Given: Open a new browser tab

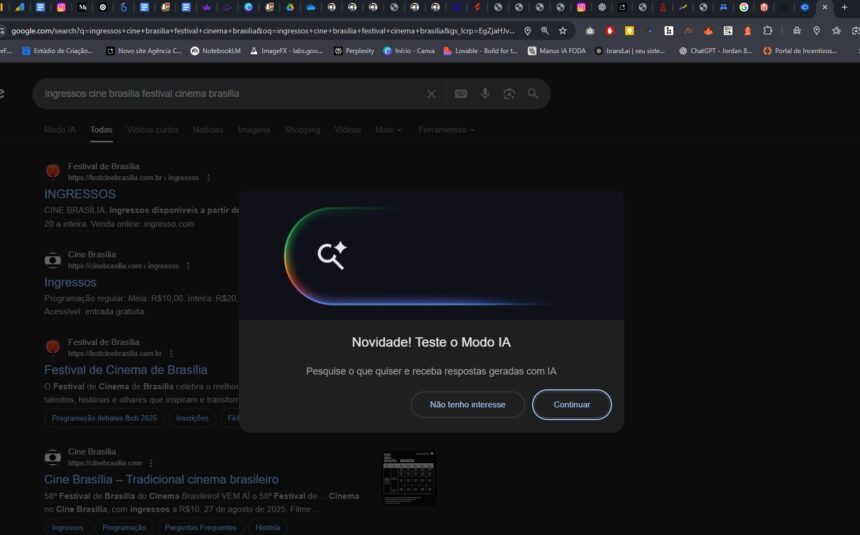Looking at the screenshot, I should coord(845,7).
